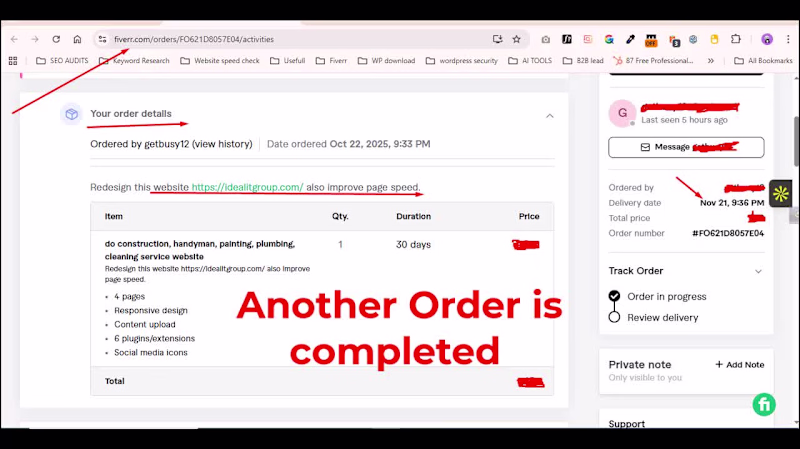Click the 6 plugins/extensions list item
The width and height of the screenshot is (800, 449).
[155, 338]
